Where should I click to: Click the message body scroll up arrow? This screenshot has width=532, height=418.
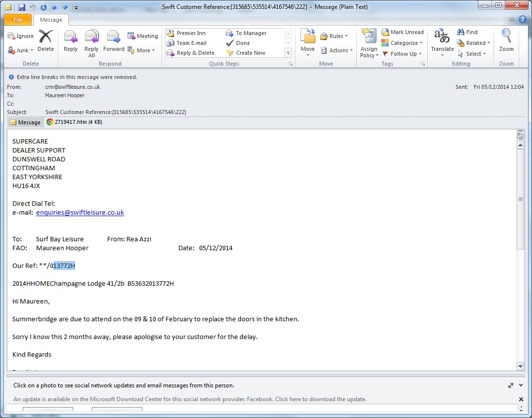point(520,145)
